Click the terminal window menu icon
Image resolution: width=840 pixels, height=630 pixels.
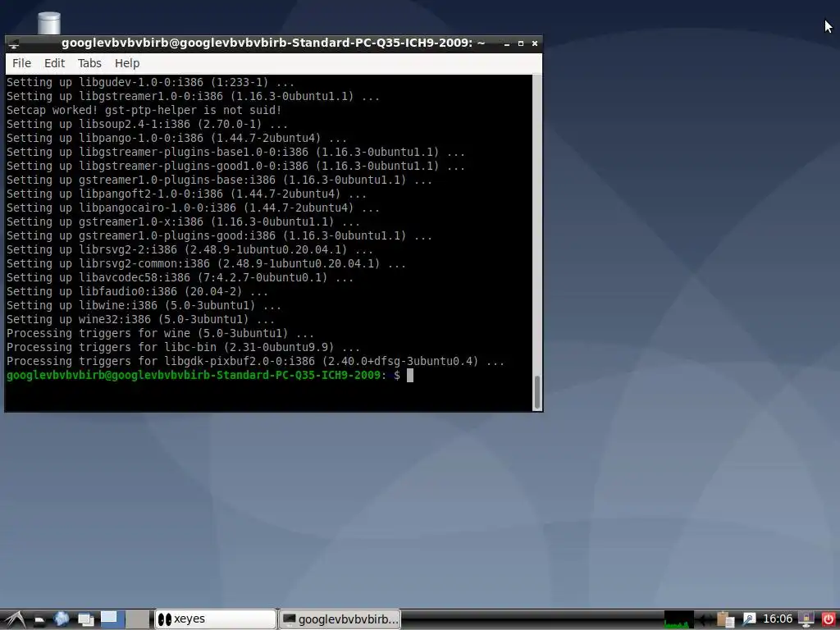pyautogui.click(x=15, y=43)
